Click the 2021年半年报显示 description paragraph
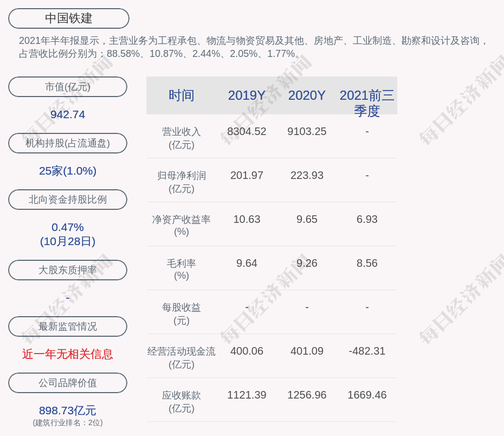 tap(253, 47)
